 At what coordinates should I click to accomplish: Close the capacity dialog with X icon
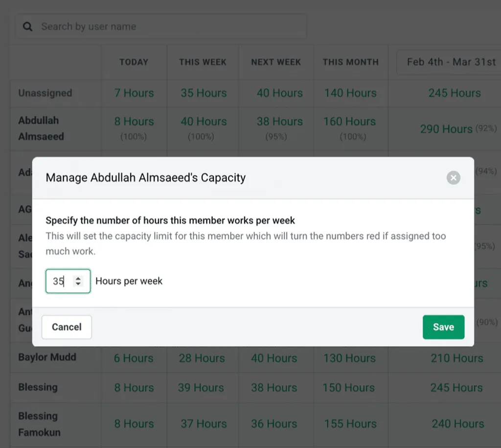(453, 178)
